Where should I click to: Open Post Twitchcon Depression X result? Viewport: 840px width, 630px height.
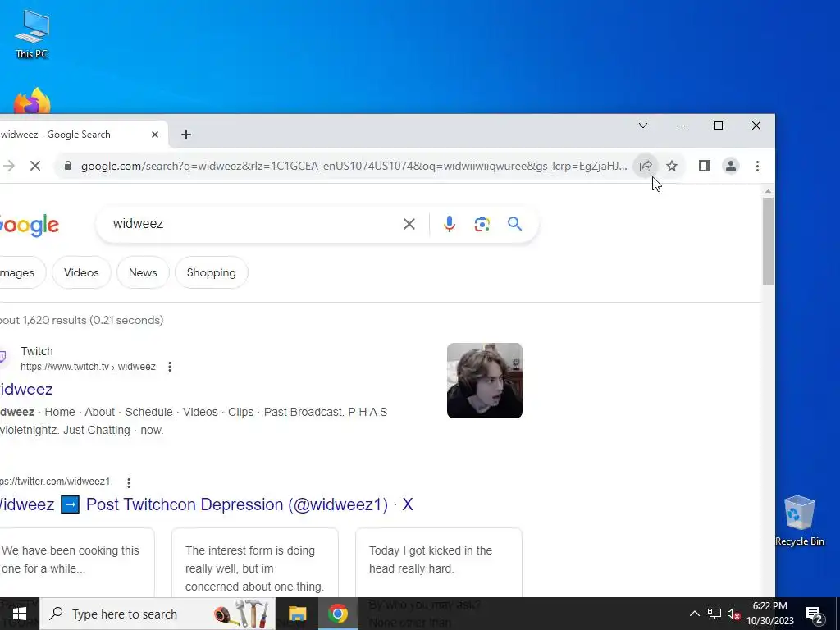tap(206, 504)
